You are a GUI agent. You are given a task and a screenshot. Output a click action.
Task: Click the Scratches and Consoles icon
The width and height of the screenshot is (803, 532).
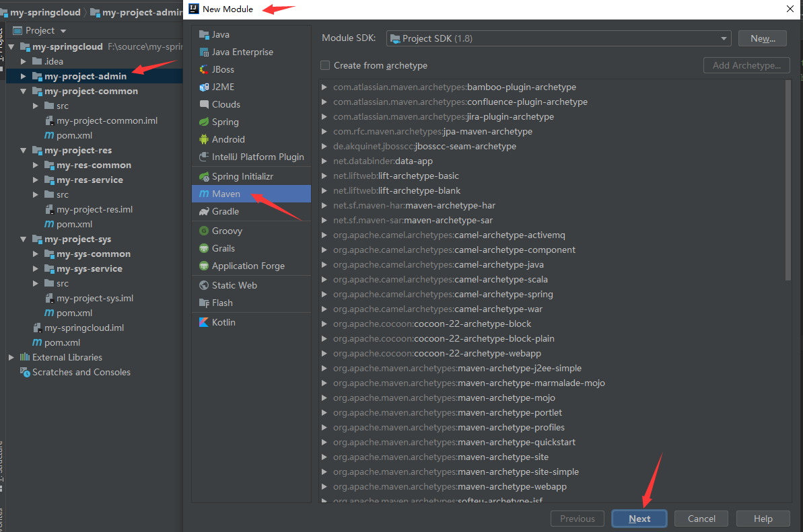pos(25,372)
